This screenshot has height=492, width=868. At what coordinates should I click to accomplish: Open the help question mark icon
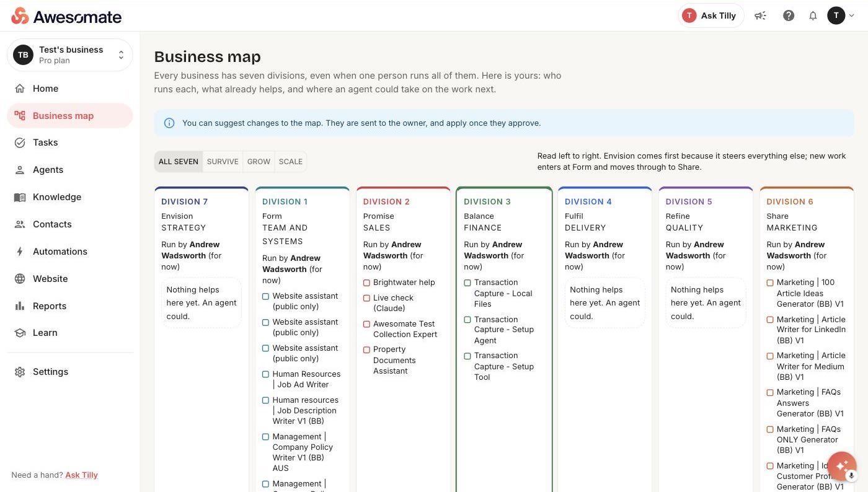click(x=789, y=16)
